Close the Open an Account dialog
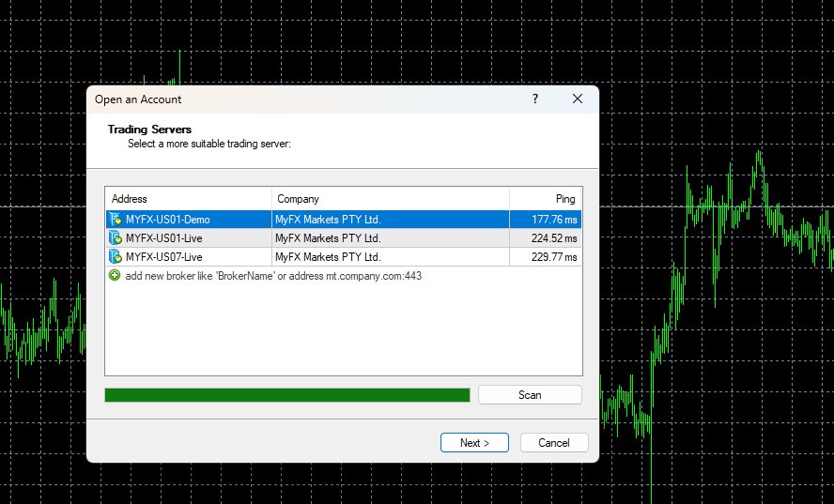The height and width of the screenshot is (504, 834). click(x=578, y=99)
